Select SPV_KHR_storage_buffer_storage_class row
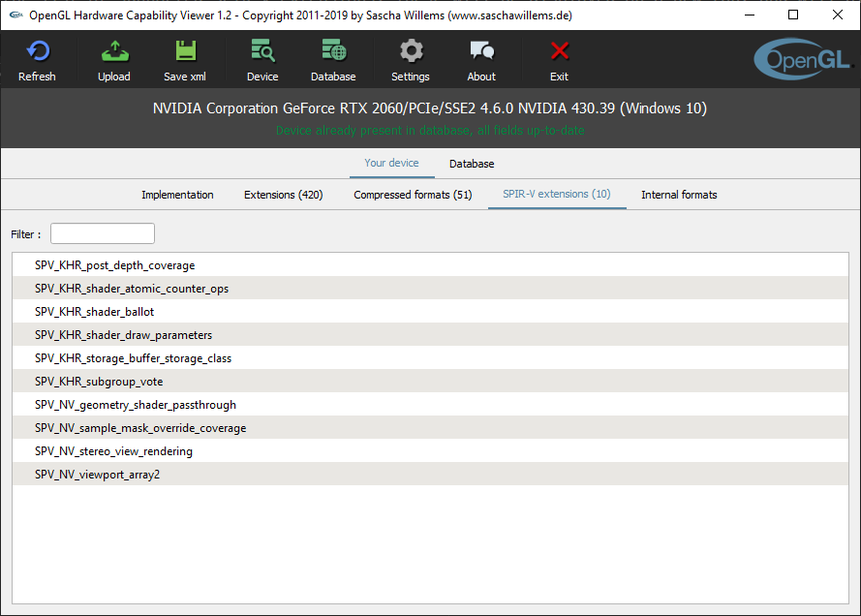 click(x=430, y=358)
